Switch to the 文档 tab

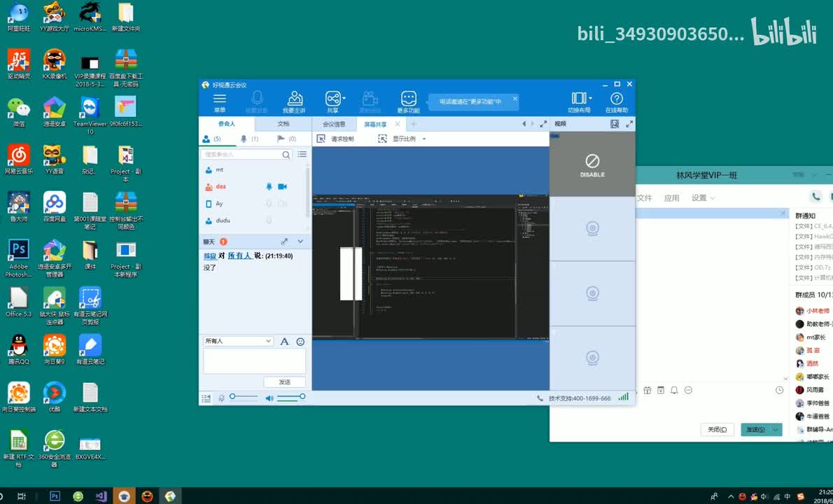(283, 124)
